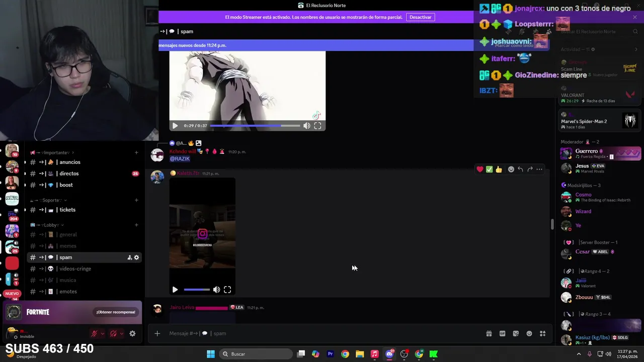Open spam channel settings gear
This screenshot has height=362, width=644.
tap(136, 257)
